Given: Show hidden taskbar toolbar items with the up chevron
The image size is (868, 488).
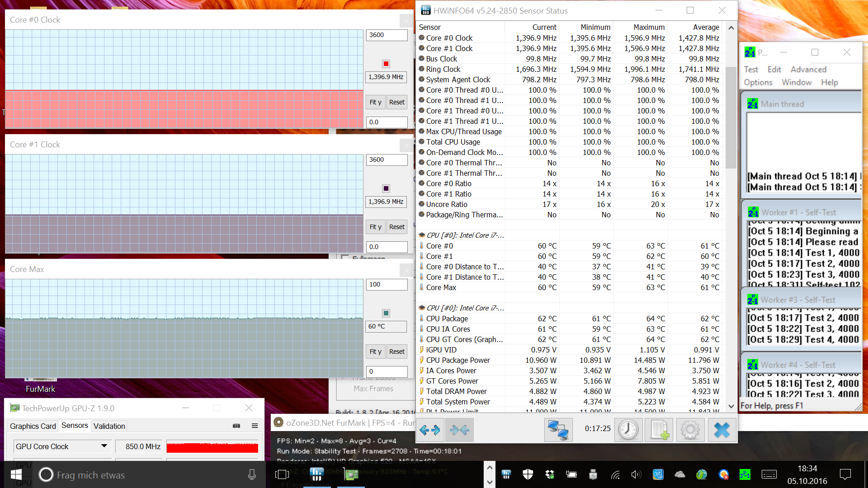Looking at the screenshot, I should click(490, 468).
